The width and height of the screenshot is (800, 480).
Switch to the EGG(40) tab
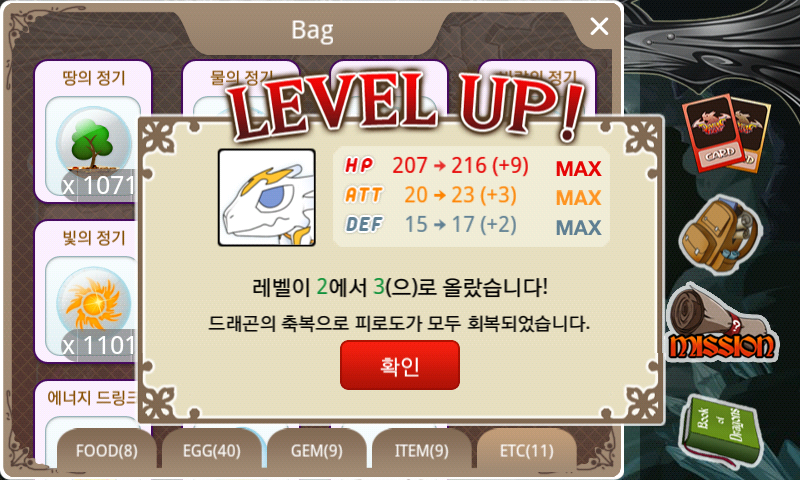click(212, 450)
